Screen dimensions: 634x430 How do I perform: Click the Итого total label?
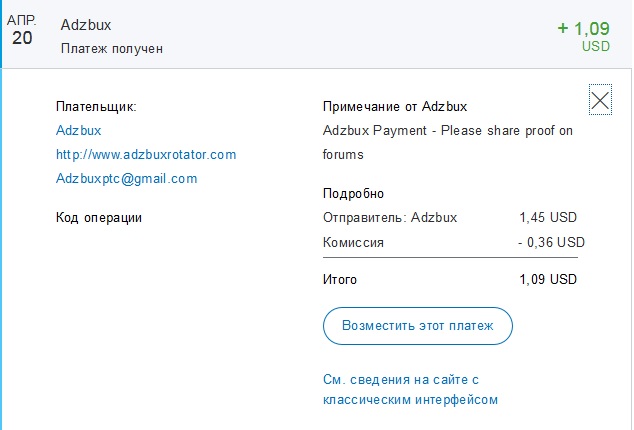[340, 280]
